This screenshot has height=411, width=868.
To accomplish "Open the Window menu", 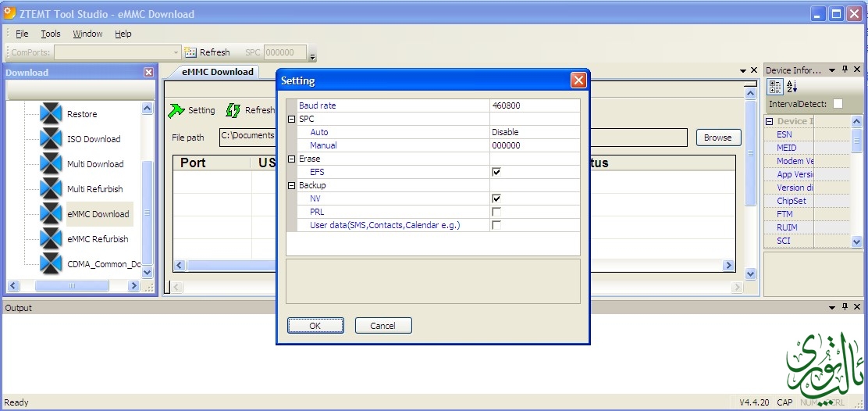I will [87, 34].
